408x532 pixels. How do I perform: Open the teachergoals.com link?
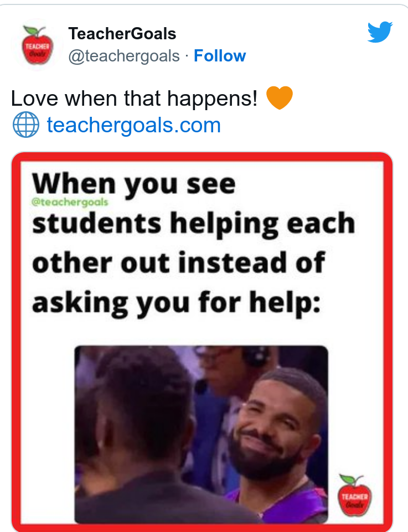133,125
